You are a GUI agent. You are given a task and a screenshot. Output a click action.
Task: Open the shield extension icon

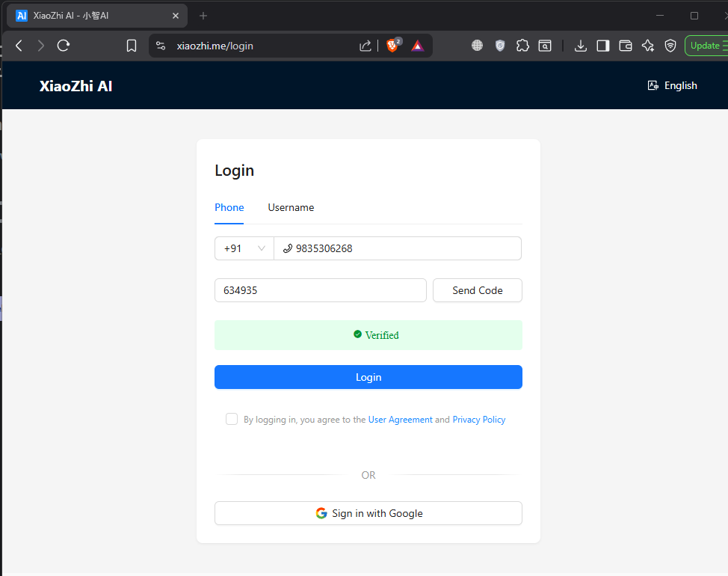point(500,46)
